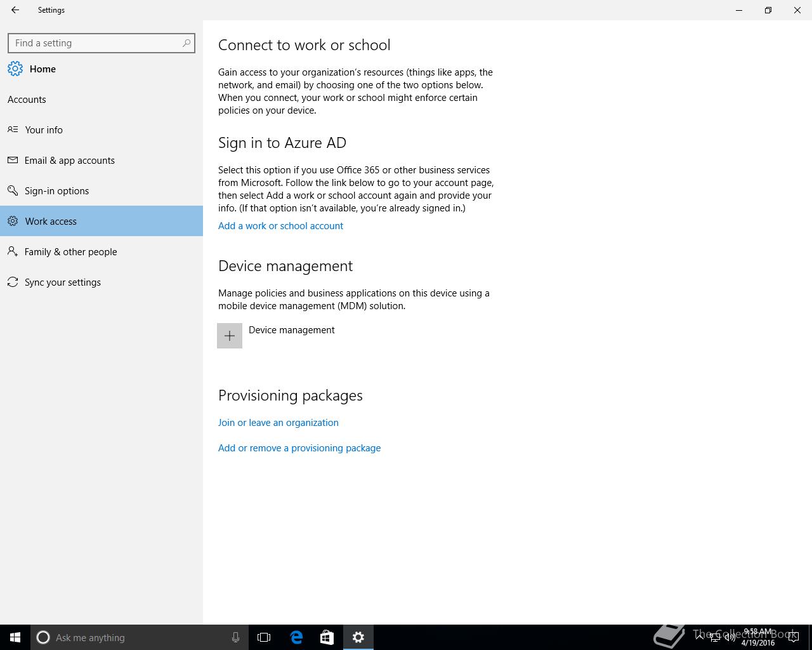Click the network tray icon

pyautogui.click(x=715, y=637)
